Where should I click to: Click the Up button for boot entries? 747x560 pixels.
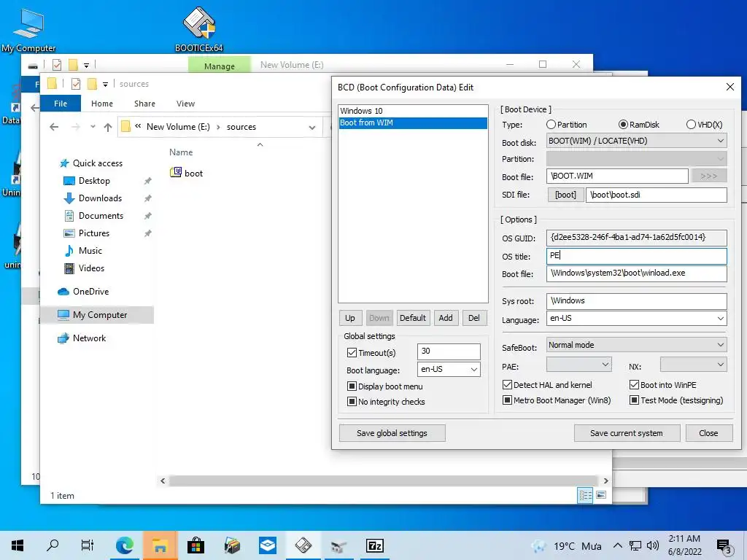350,318
